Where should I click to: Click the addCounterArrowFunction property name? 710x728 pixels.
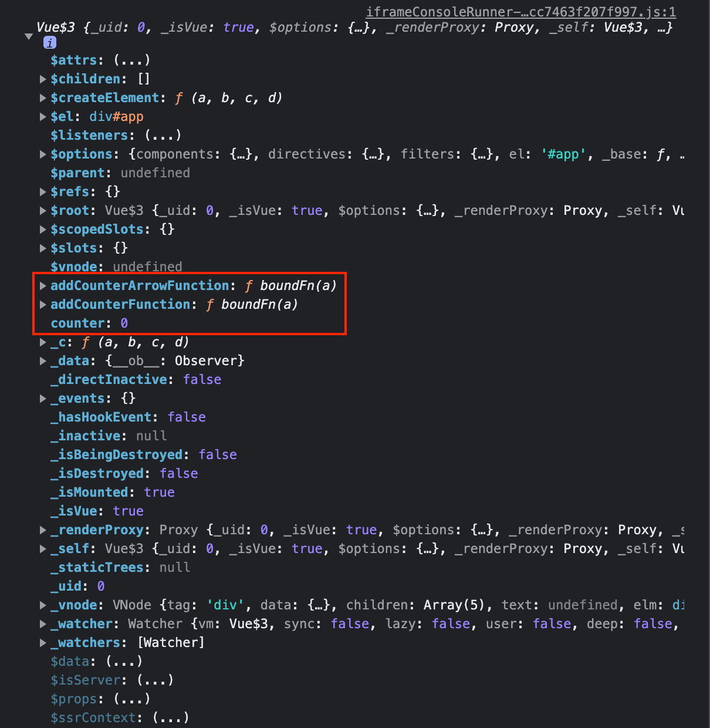point(140,285)
